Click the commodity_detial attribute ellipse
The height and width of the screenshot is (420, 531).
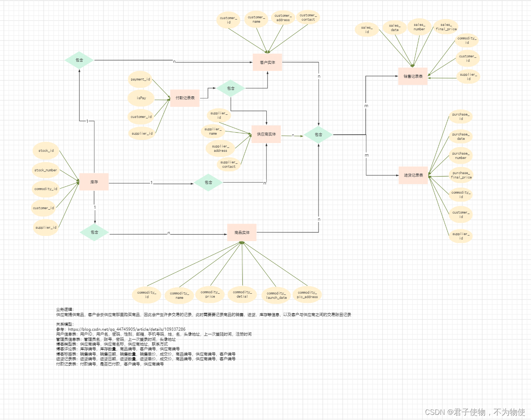click(242, 294)
